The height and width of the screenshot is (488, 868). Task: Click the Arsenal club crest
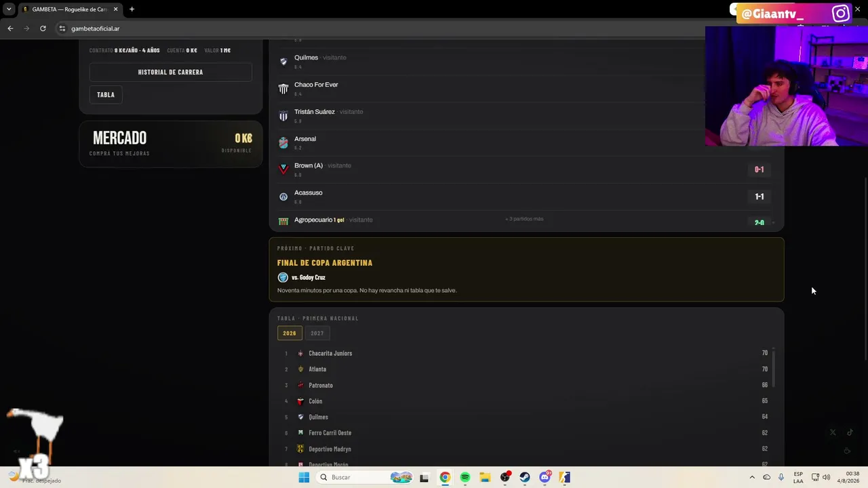click(283, 143)
